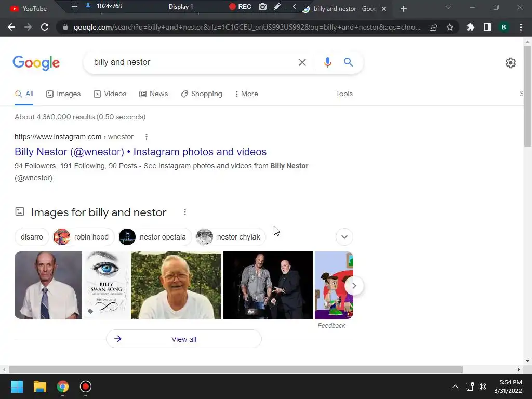Open the Images for billy and nestor heading
532x399 pixels.
[x=99, y=212]
